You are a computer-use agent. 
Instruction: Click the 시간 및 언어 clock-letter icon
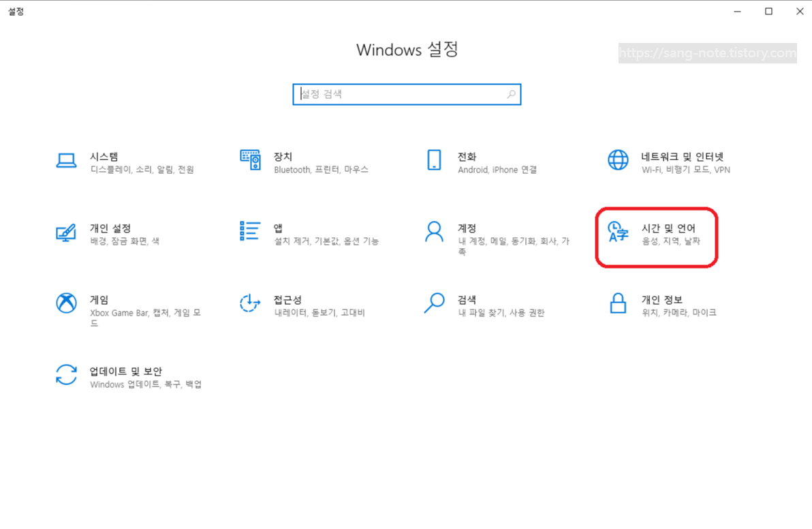click(618, 232)
